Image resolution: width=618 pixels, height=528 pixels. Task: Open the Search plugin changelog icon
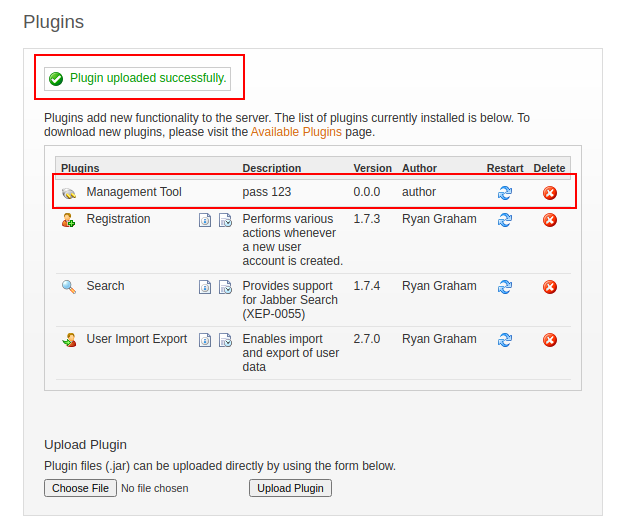[x=225, y=287]
